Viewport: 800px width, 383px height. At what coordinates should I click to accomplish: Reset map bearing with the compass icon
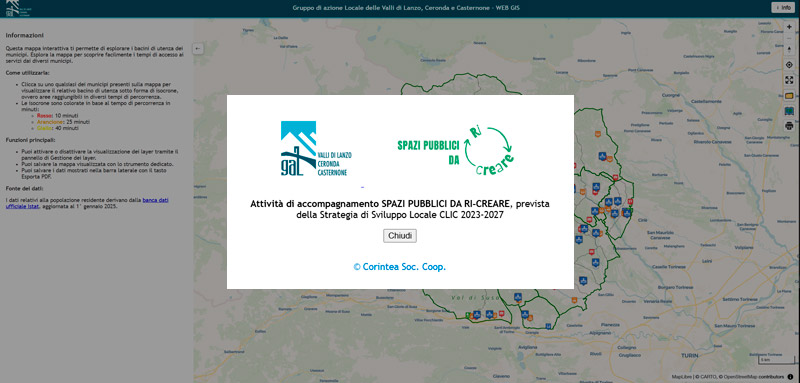[789, 49]
